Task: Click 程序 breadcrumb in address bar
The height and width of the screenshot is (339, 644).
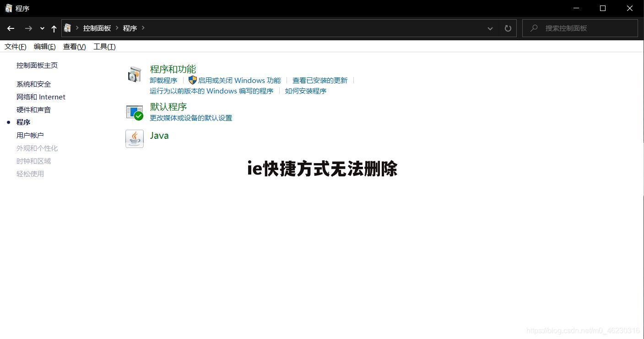Action: coord(130,28)
